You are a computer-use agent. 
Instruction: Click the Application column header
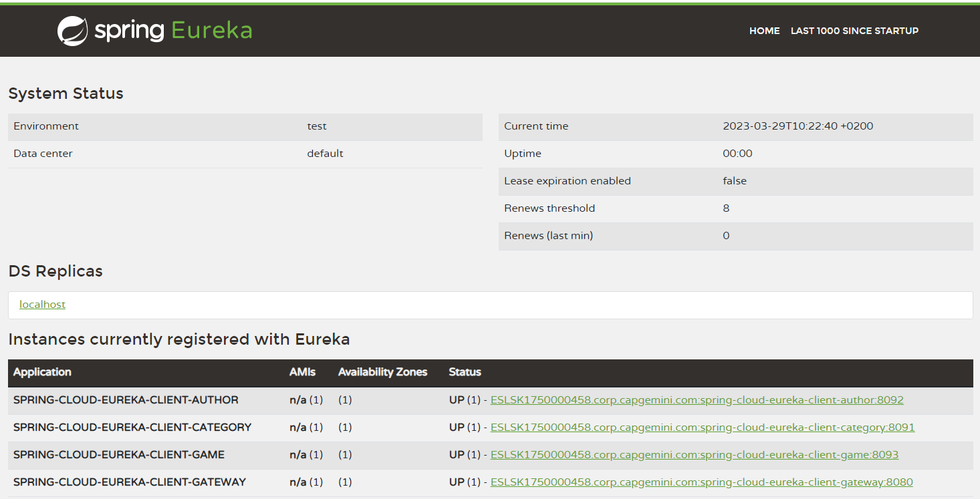coord(42,372)
